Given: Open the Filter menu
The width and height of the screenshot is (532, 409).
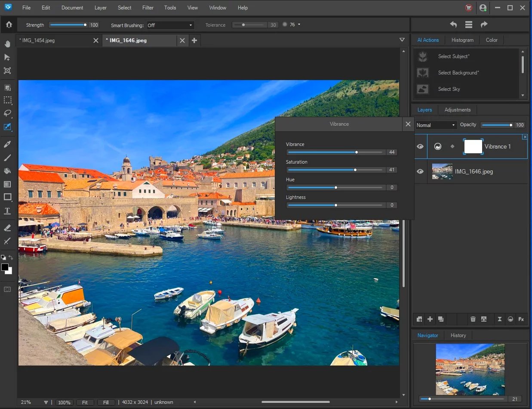Looking at the screenshot, I should point(148,8).
